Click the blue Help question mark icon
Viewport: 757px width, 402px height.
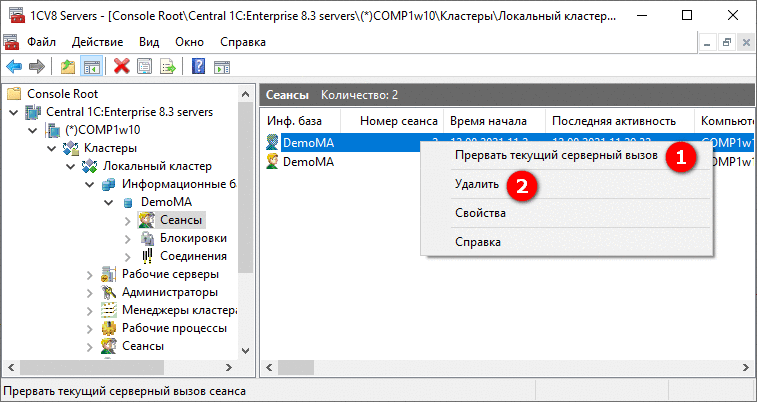coord(198,66)
